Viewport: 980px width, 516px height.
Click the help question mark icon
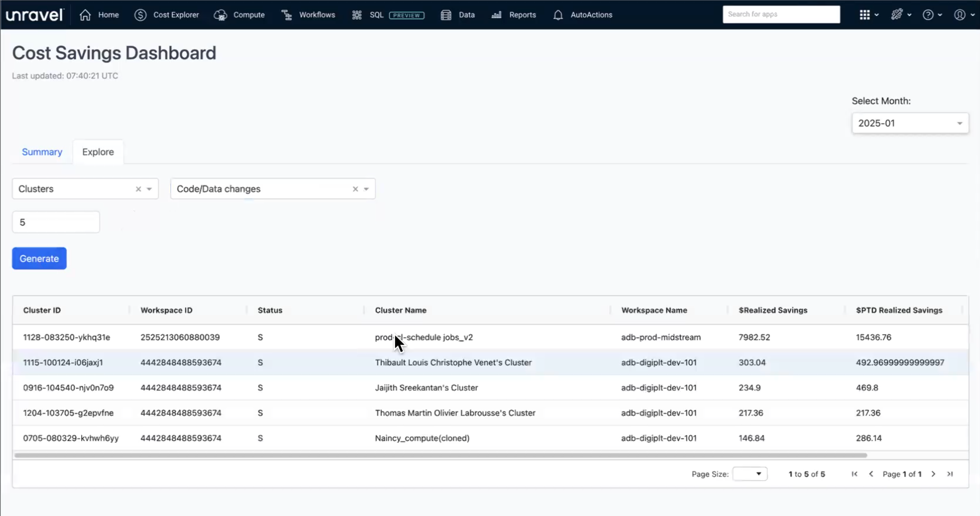pyautogui.click(x=928, y=15)
